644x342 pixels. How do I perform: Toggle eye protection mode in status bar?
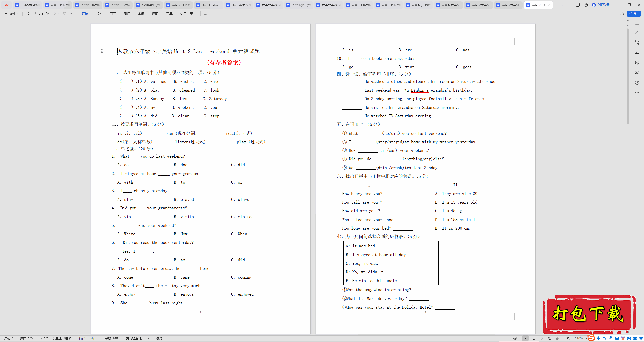(515, 338)
